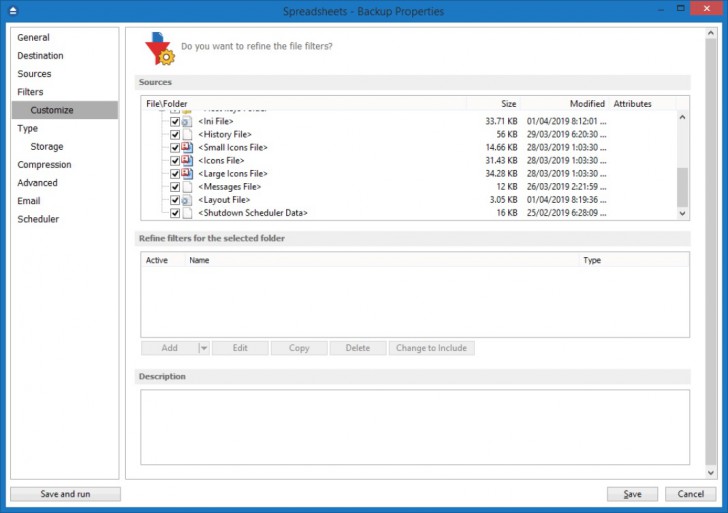Uncheck the History File checkbox
The width and height of the screenshot is (728, 513).
pyautogui.click(x=175, y=135)
